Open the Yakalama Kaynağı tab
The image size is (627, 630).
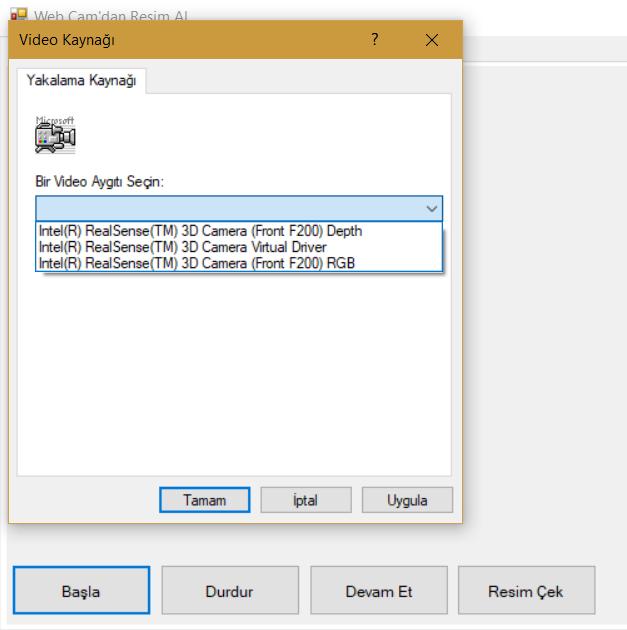[x=82, y=80]
